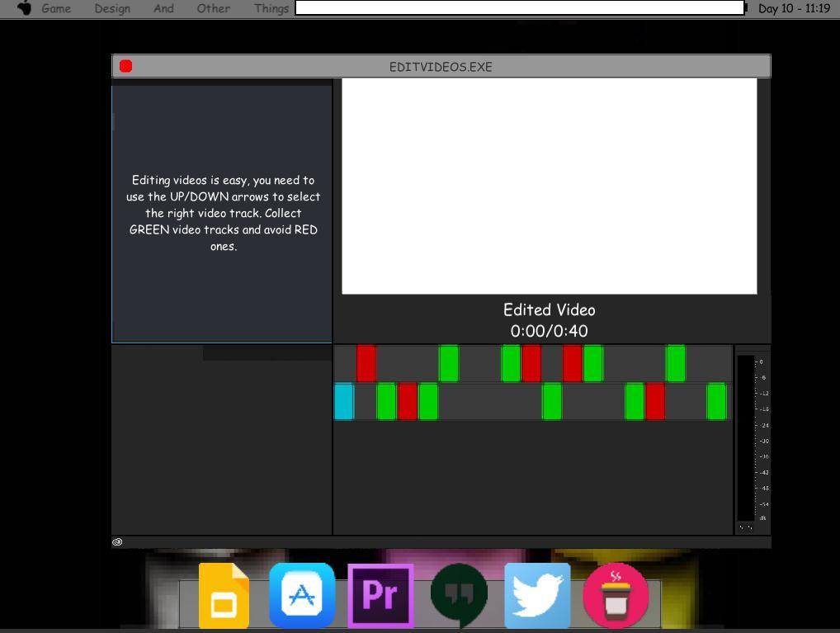Click the editing instructions text panel
The width and height of the screenshot is (840, 633).
224,213
